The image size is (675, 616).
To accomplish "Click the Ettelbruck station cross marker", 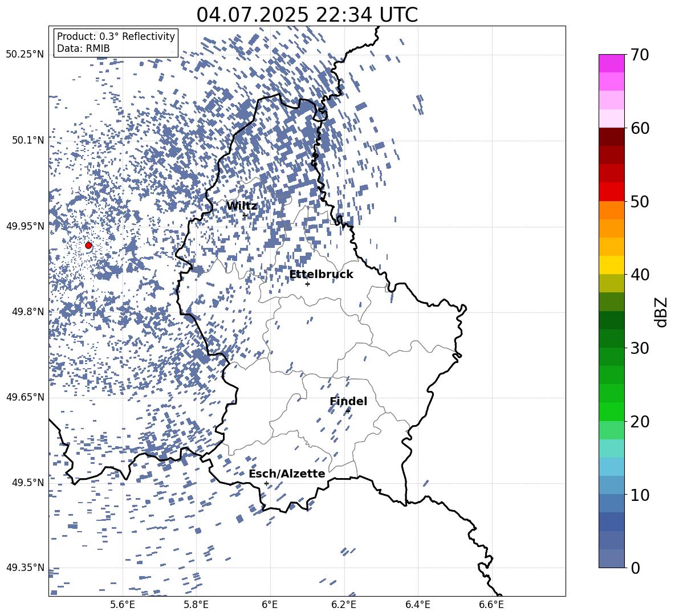I will pos(307,284).
